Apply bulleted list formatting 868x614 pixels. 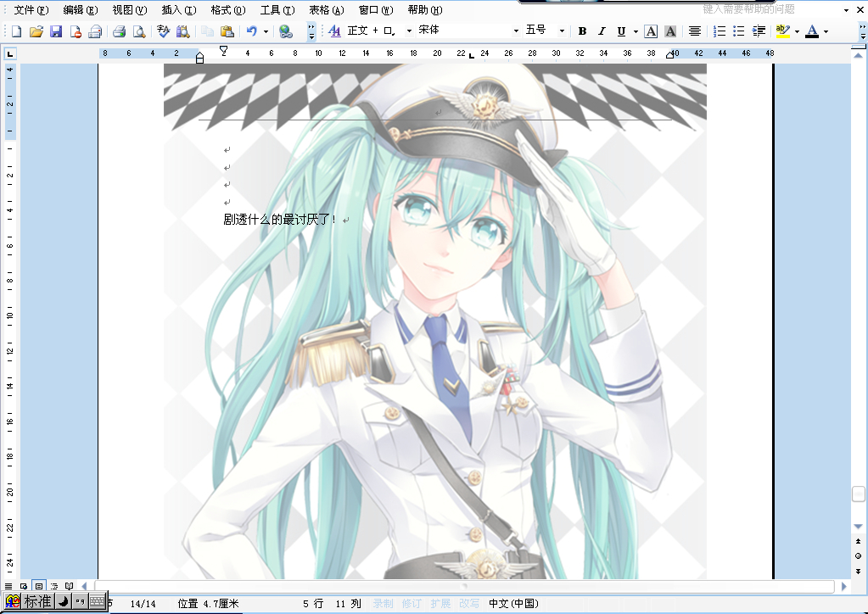click(x=738, y=31)
